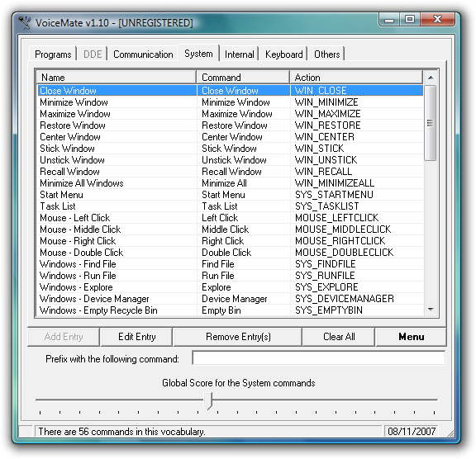
Task: Select the Unstick Window name cell
Action: pyautogui.click(x=72, y=160)
